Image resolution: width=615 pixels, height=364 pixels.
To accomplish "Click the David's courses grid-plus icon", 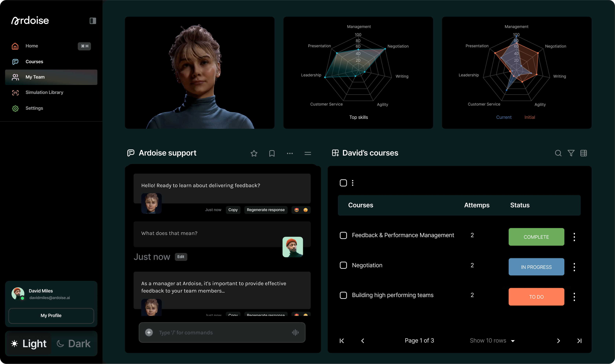I will click(335, 153).
